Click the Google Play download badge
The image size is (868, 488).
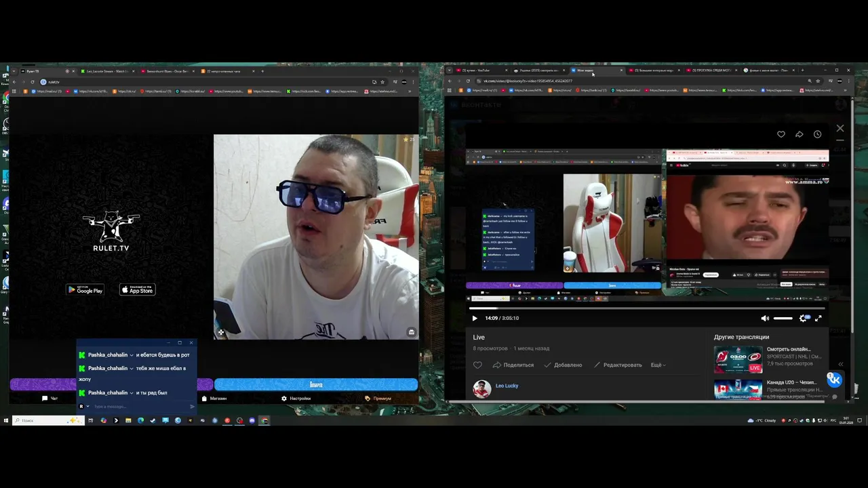point(85,289)
